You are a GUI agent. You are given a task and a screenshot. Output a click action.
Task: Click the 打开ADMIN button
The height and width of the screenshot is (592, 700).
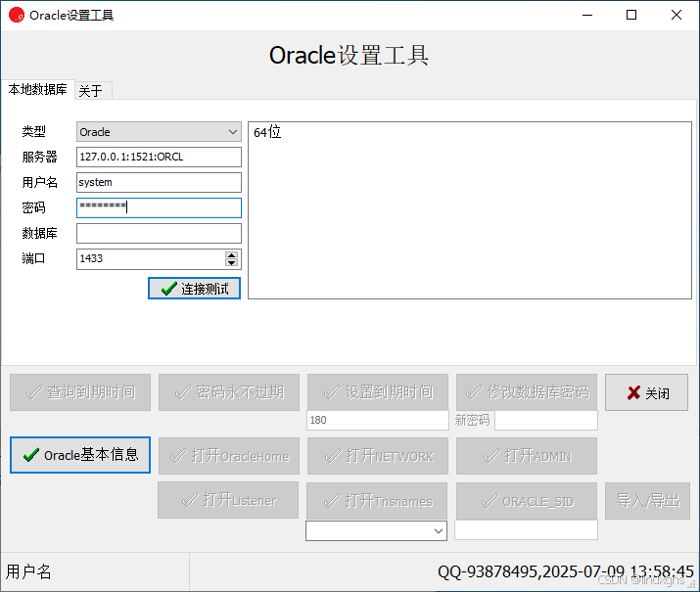(x=527, y=456)
